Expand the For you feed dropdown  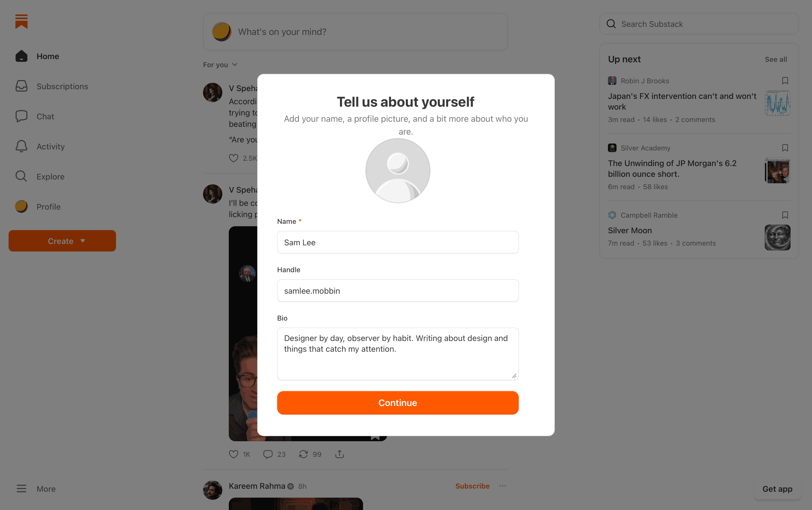220,64
